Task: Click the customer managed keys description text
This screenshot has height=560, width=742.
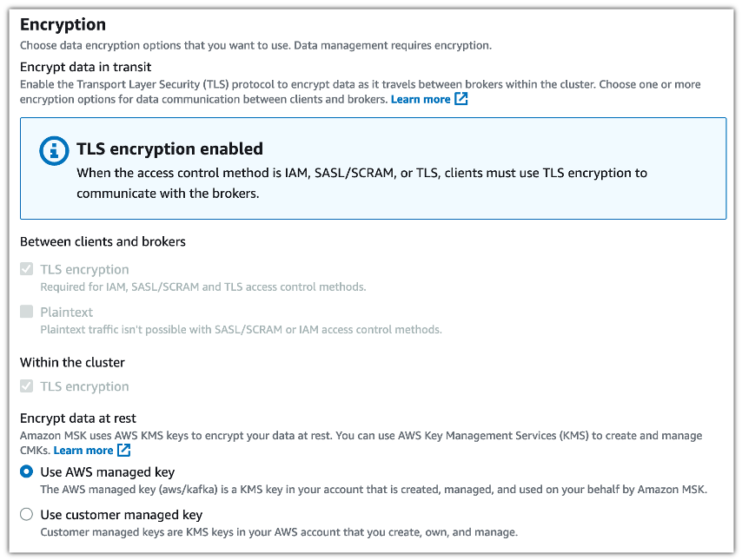Action: (279, 531)
